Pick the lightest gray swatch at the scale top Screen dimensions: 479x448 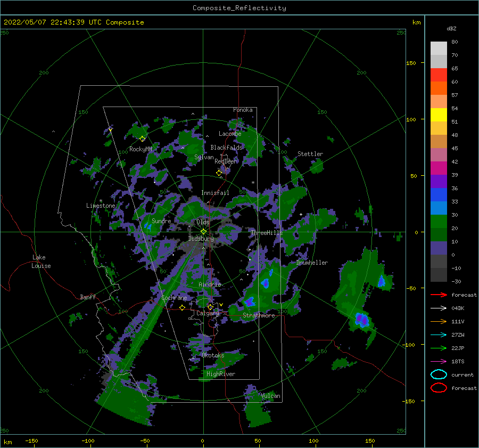point(439,48)
